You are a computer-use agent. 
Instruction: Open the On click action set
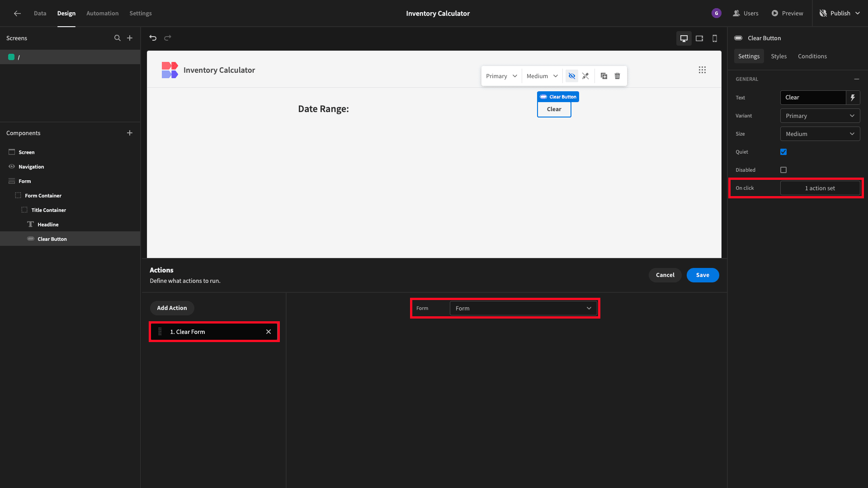(820, 188)
